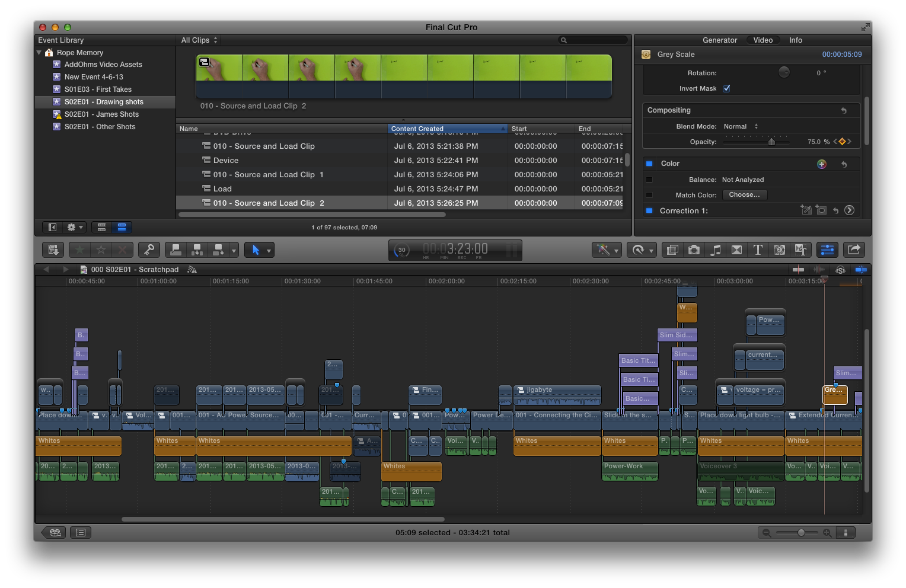Open the Themes Browser icon
Viewport: 906px width, 588px height.
click(x=800, y=250)
